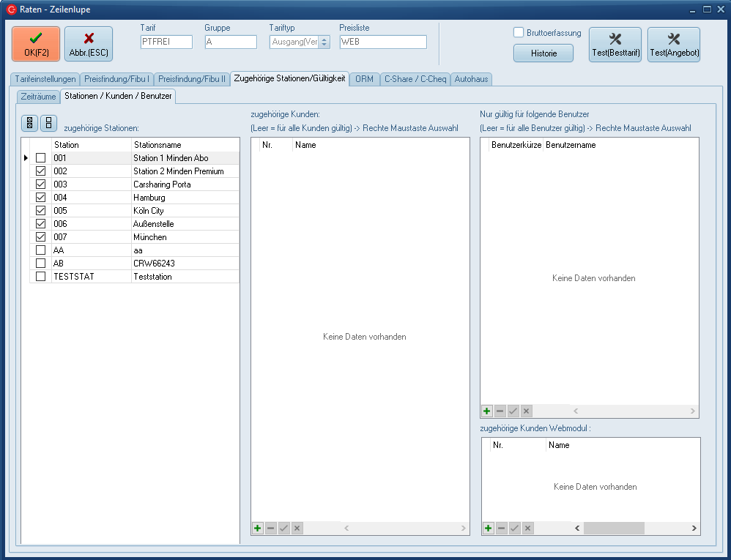Confirm with the green checkmark OK(F2) button
This screenshot has height=560, width=731.
tap(36, 44)
